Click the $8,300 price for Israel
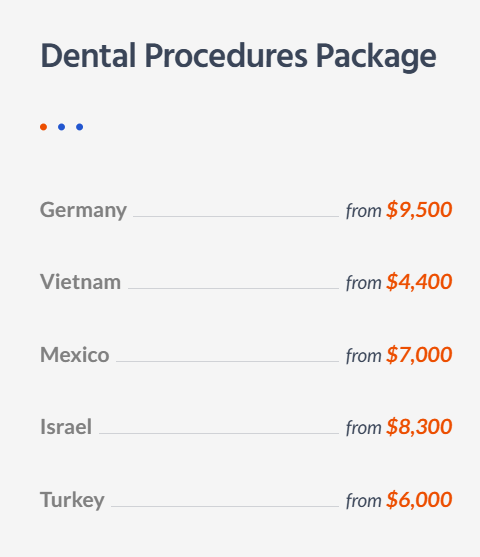480x557 pixels. tap(419, 427)
